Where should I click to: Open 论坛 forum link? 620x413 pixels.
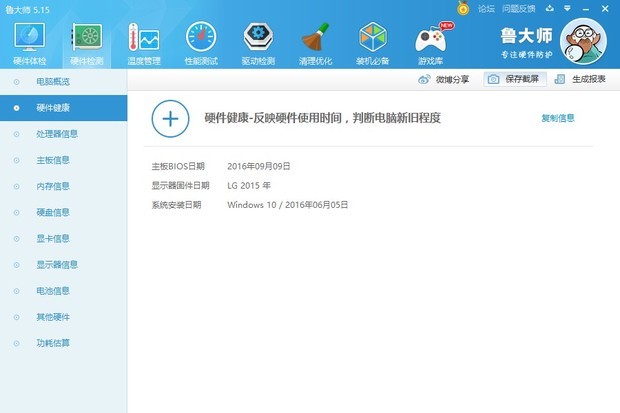click(486, 9)
